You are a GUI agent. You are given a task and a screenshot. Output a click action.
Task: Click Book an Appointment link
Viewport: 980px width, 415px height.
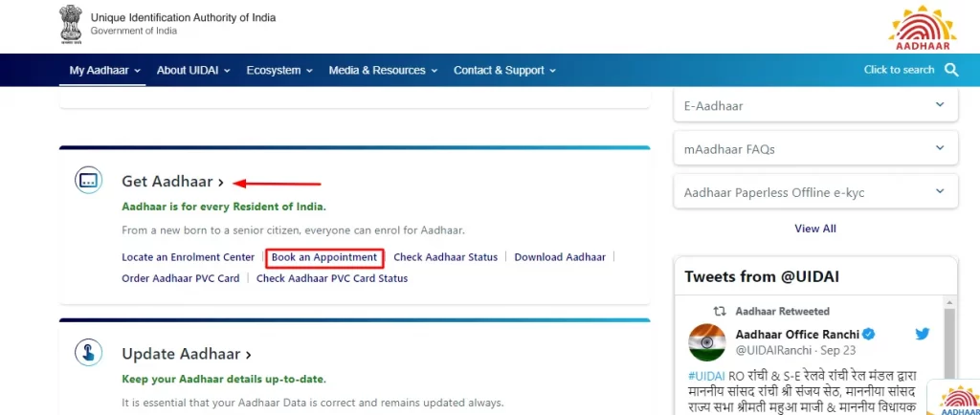(324, 257)
